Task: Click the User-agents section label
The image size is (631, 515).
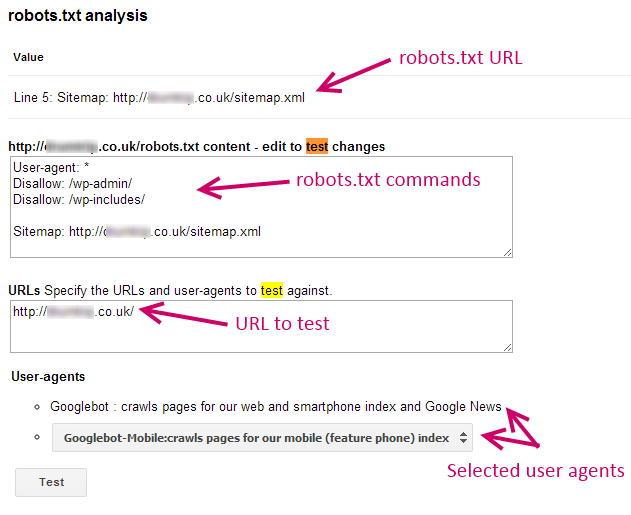Action: tap(48, 377)
